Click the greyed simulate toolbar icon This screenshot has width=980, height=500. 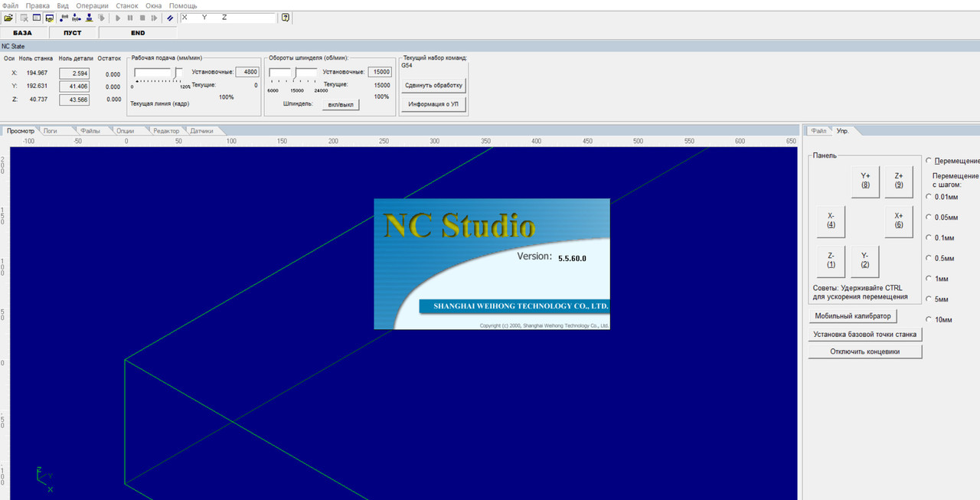tap(101, 18)
